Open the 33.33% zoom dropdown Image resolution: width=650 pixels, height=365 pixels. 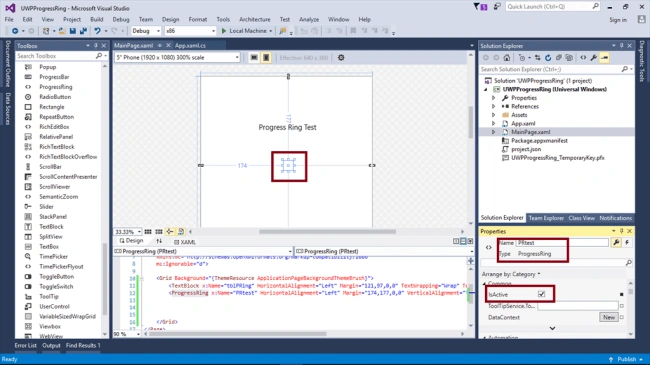[127, 232]
